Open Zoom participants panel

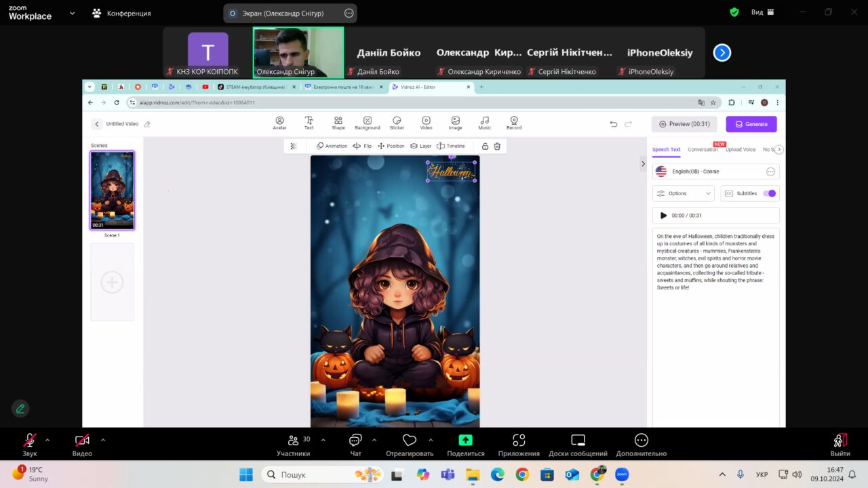click(294, 444)
